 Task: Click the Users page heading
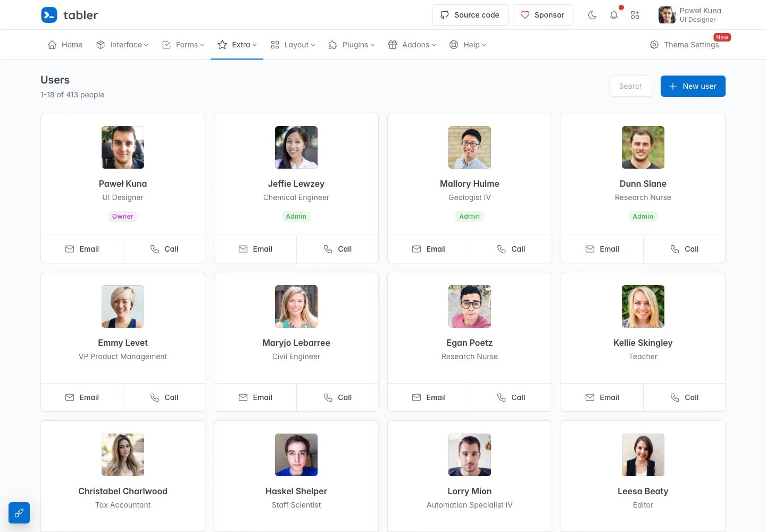click(55, 80)
